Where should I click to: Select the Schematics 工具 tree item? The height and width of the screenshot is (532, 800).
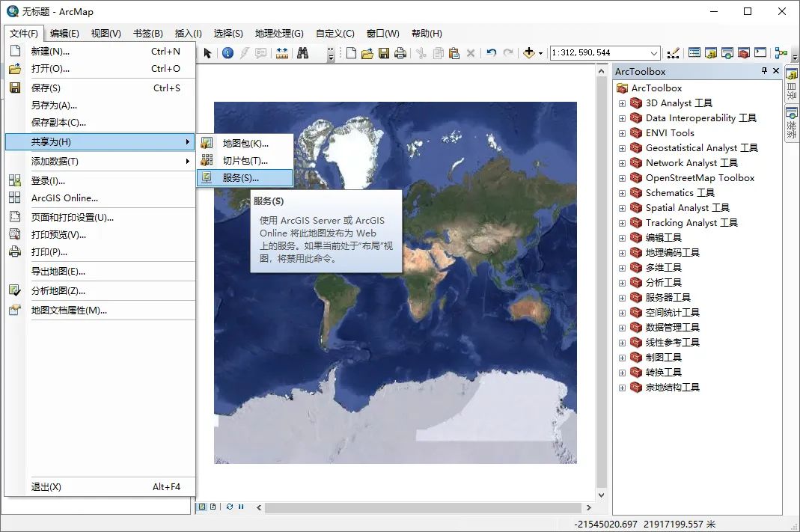[x=680, y=193]
